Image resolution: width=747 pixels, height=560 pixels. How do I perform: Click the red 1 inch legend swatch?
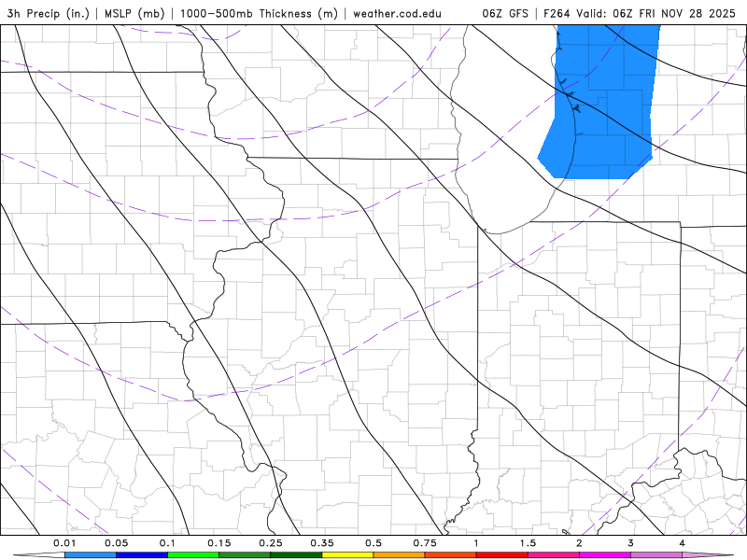pos(502,555)
